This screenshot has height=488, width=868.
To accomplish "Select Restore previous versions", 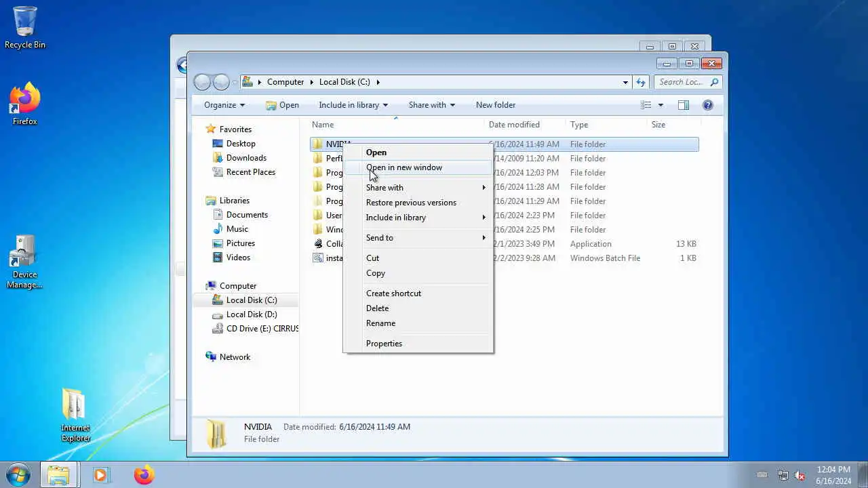I will point(418,203).
